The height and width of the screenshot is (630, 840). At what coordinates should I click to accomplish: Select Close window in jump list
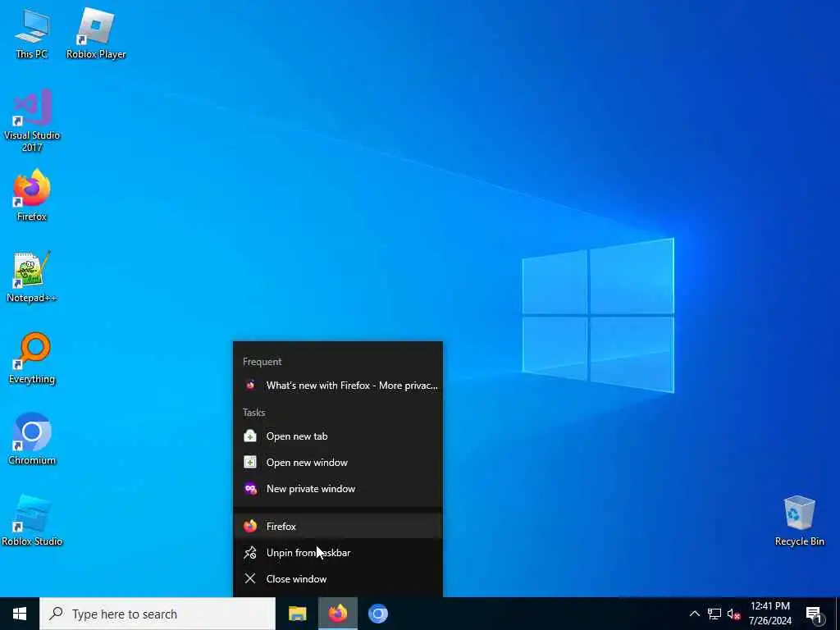[338, 578]
